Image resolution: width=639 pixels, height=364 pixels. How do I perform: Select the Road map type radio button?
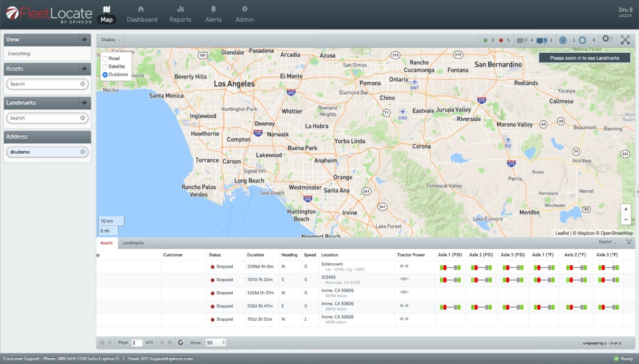pyautogui.click(x=106, y=59)
